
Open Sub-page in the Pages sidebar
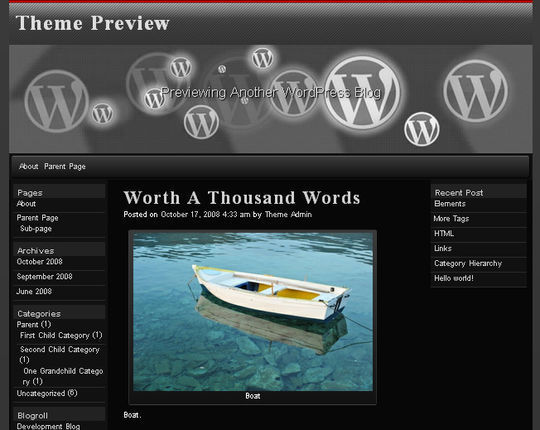pos(36,229)
